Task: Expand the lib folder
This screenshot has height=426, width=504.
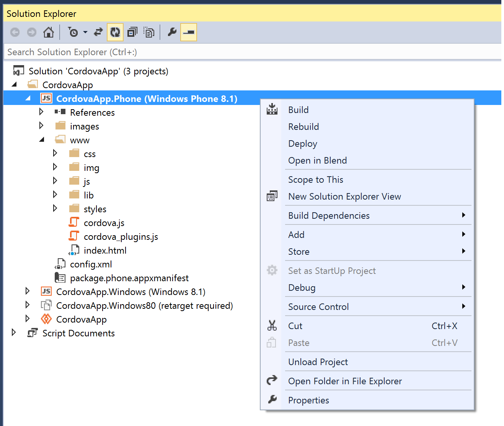Action: point(55,195)
